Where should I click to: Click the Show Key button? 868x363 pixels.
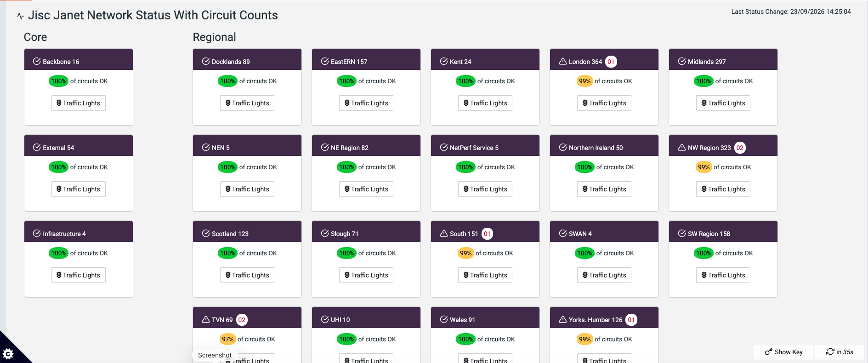783,352
